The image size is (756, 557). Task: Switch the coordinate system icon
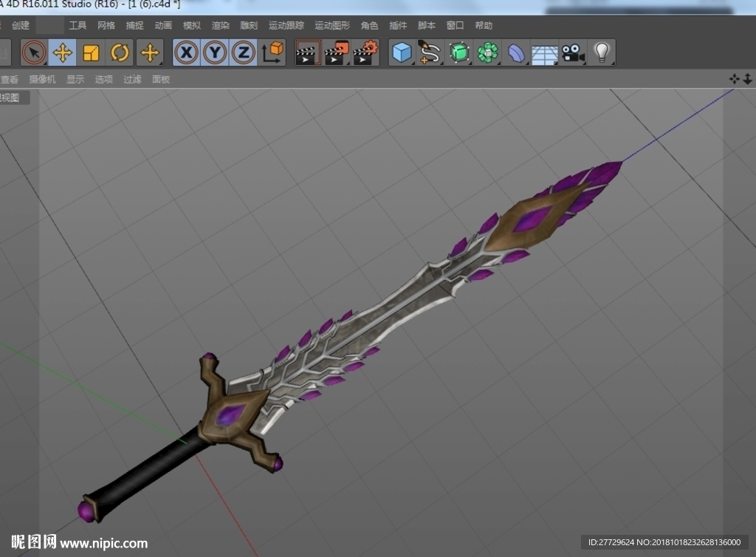(272, 52)
